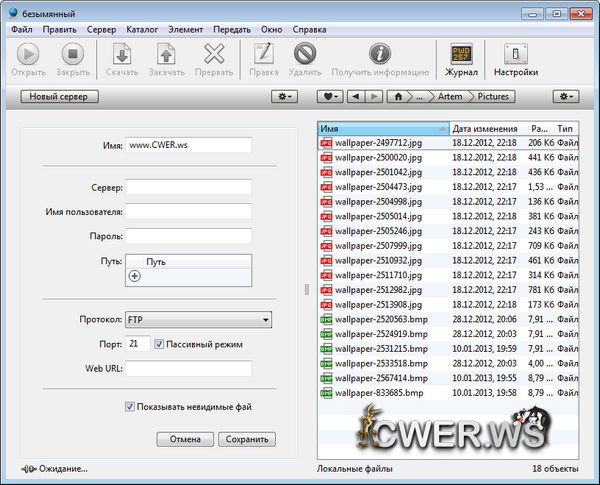The height and width of the screenshot is (485, 600).
Task: Toggle Пассивный режим checkbox
Action: point(159,344)
